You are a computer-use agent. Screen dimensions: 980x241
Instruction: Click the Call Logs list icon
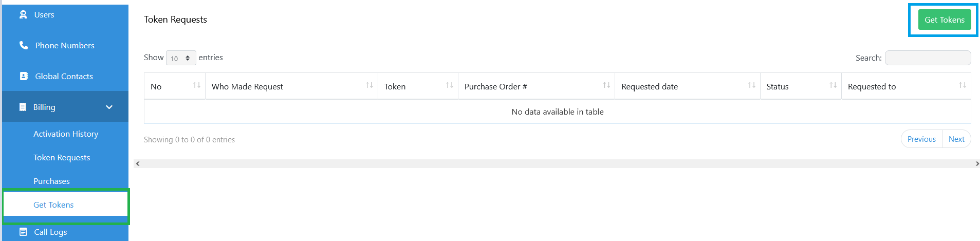[x=23, y=232]
